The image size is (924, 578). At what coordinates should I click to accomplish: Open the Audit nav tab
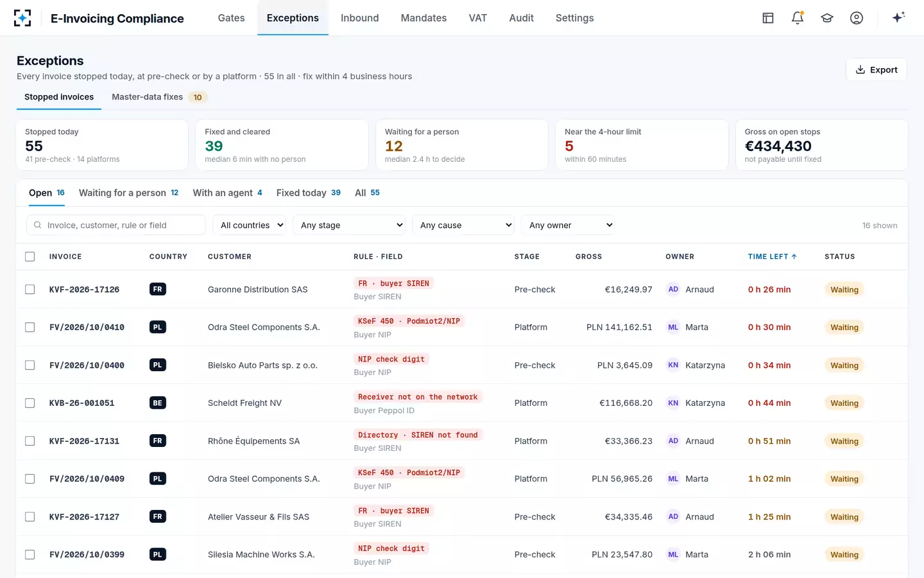[x=521, y=18]
